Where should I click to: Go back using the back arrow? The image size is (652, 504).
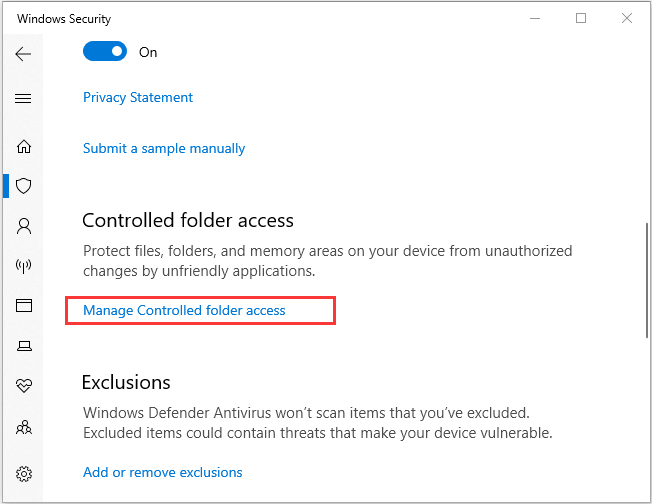(23, 54)
